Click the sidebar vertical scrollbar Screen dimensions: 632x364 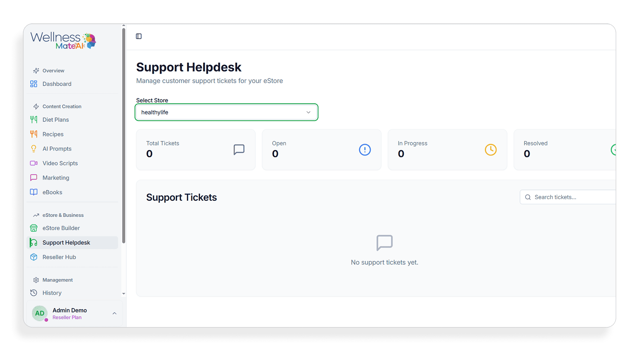coord(124,134)
